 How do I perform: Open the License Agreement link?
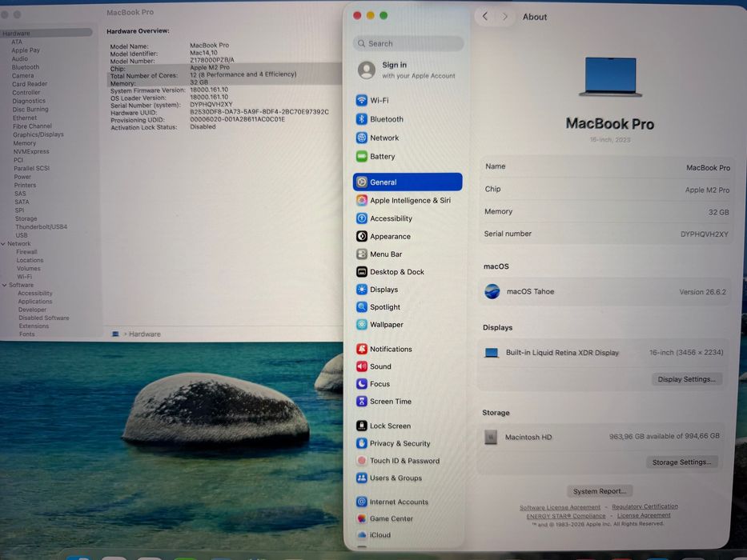(x=644, y=515)
